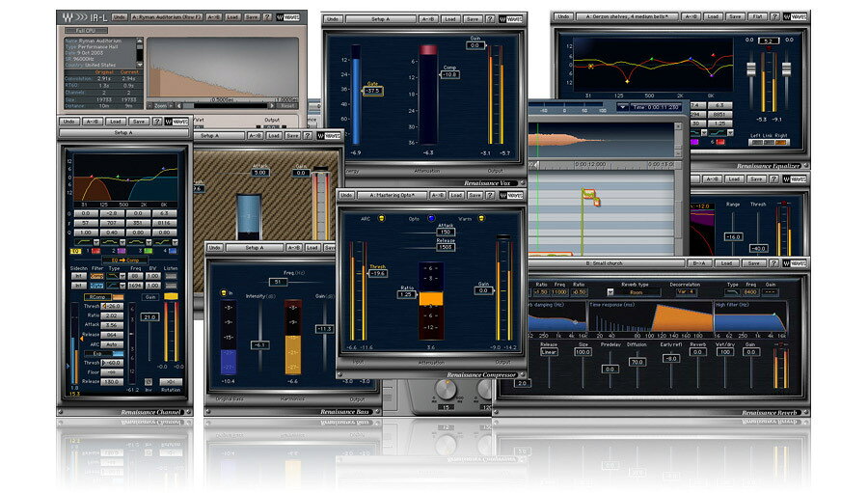Open help in Renaissance Equalizer window

click(775, 16)
